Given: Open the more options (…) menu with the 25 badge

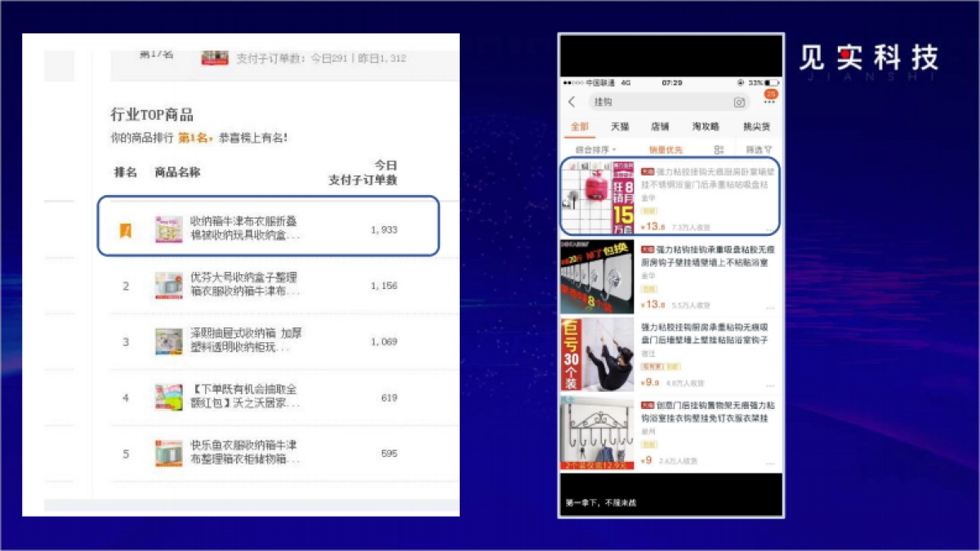Looking at the screenshot, I should tap(772, 100).
